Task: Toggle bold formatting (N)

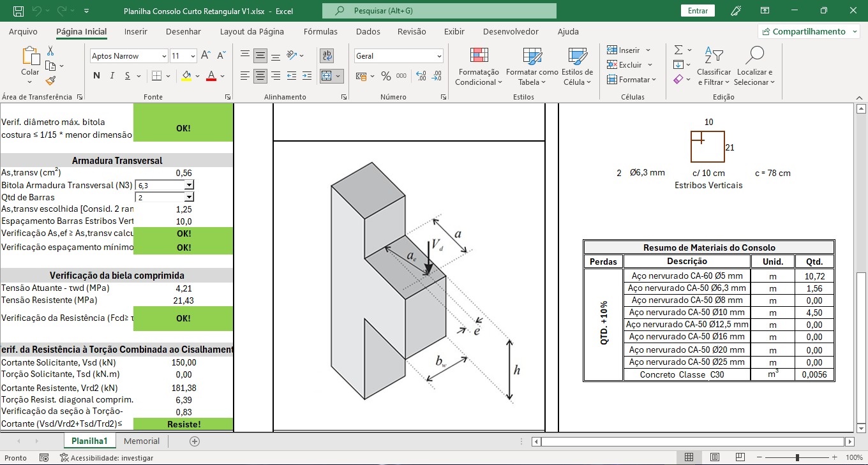Action: [97, 76]
